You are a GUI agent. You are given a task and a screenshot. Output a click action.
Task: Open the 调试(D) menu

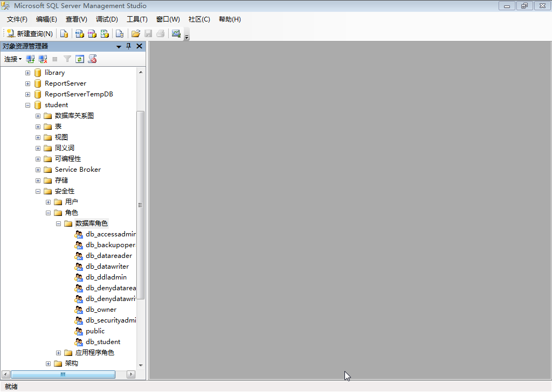pyautogui.click(x=107, y=19)
